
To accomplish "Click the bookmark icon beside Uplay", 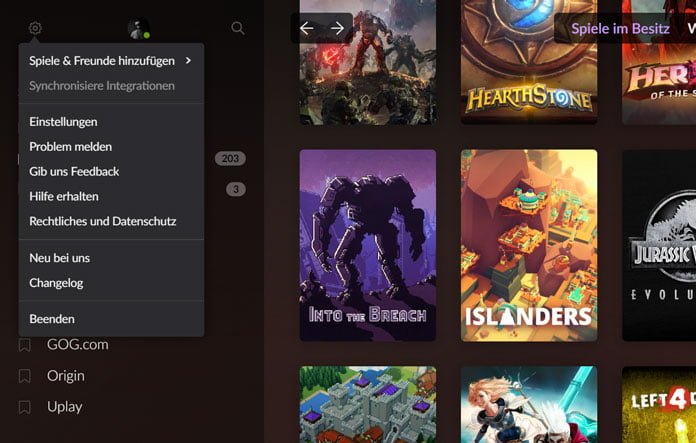I will point(25,407).
